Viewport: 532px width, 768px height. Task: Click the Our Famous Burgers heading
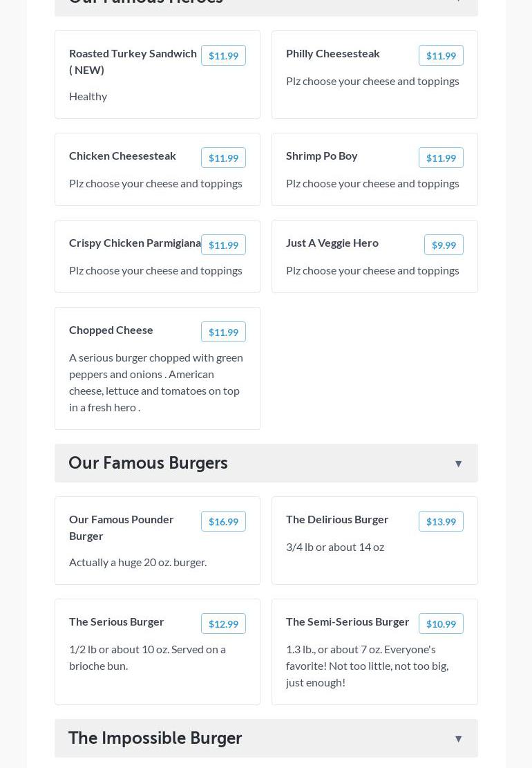click(x=148, y=463)
